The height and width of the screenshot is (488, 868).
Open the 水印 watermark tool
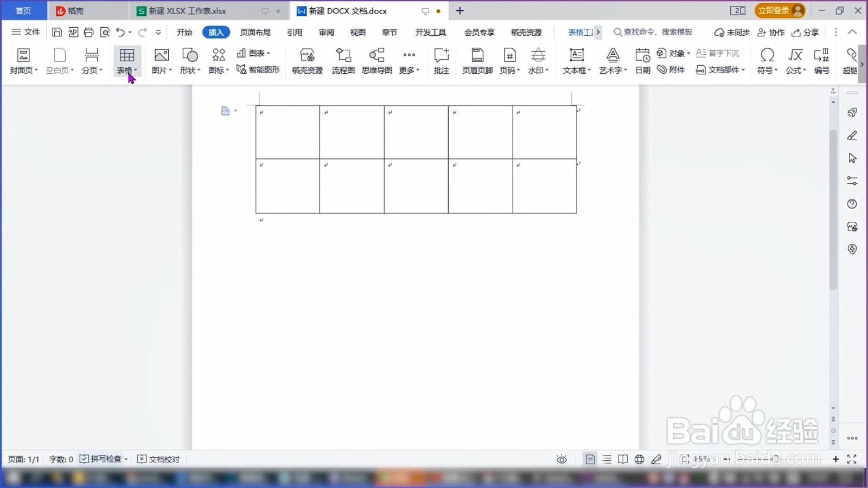[538, 61]
